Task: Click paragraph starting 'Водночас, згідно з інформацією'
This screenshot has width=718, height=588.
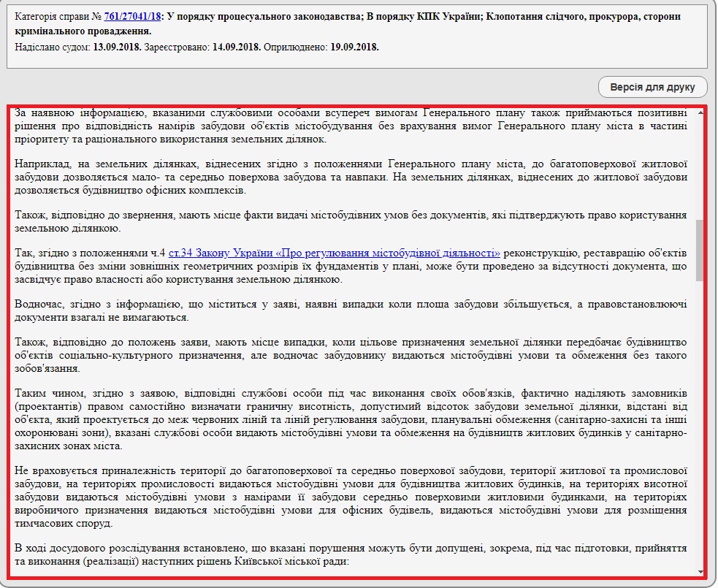Action: point(351,310)
